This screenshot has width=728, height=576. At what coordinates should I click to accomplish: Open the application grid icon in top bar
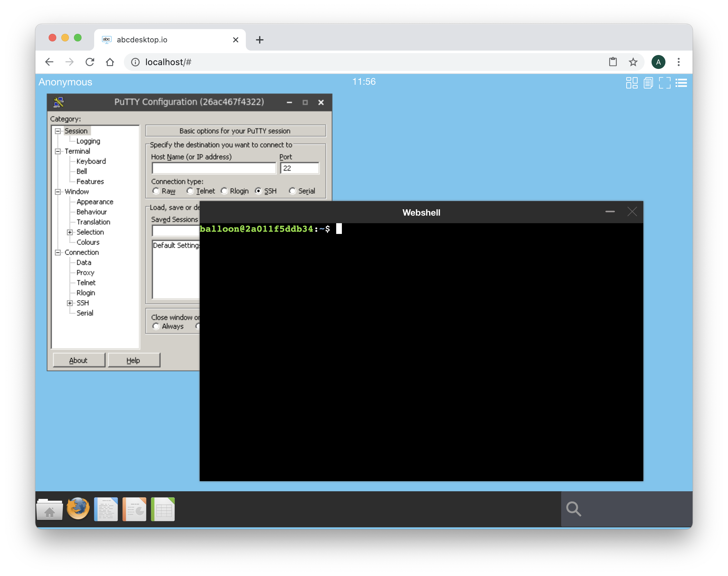pyautogui.click(x=632, y=83)
